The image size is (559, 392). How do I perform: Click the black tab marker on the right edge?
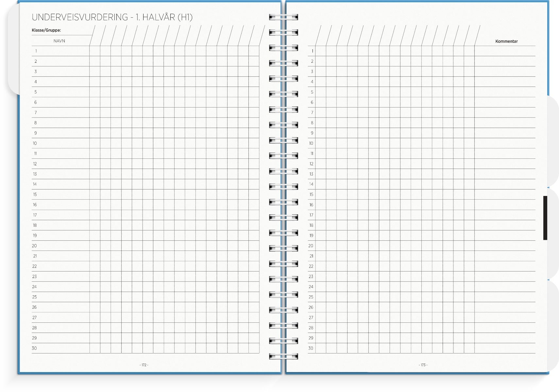pos(545,218)
